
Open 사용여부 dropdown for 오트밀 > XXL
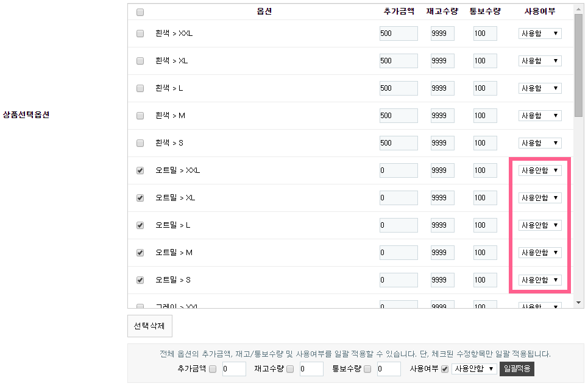540,170
